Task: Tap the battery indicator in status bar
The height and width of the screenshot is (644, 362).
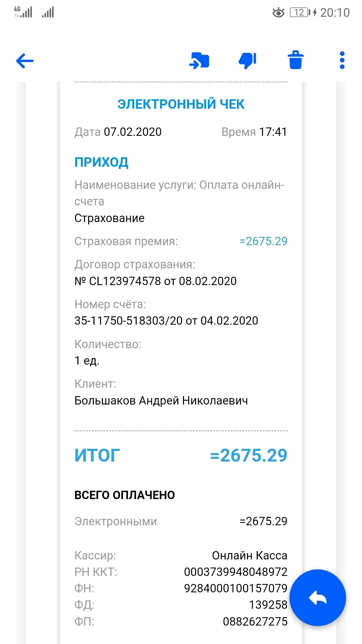Action: (x=301, y=12)
